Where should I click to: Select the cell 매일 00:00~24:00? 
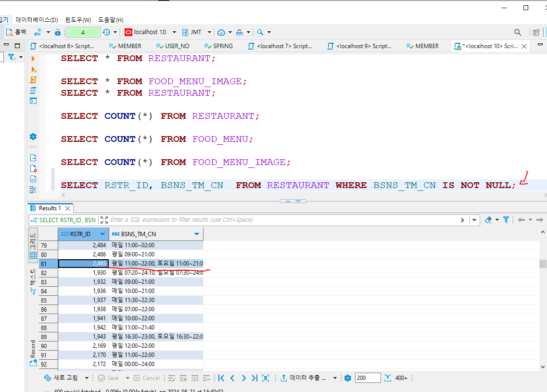(x=156, y=364)
